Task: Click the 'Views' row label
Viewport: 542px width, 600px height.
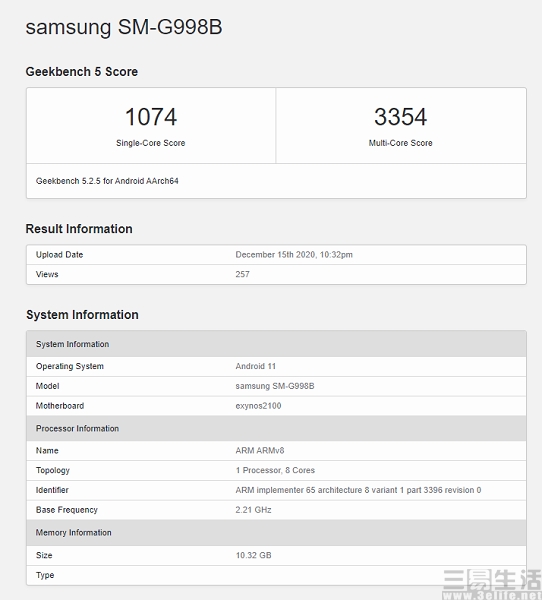Action: coord(47,274)
